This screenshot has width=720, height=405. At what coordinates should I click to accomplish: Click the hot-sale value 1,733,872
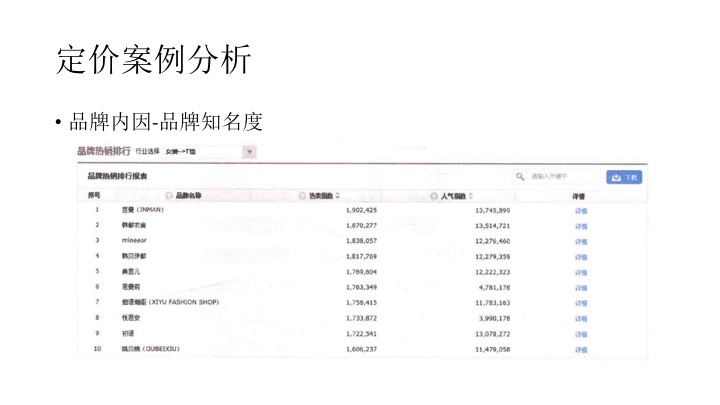(361, 318)
